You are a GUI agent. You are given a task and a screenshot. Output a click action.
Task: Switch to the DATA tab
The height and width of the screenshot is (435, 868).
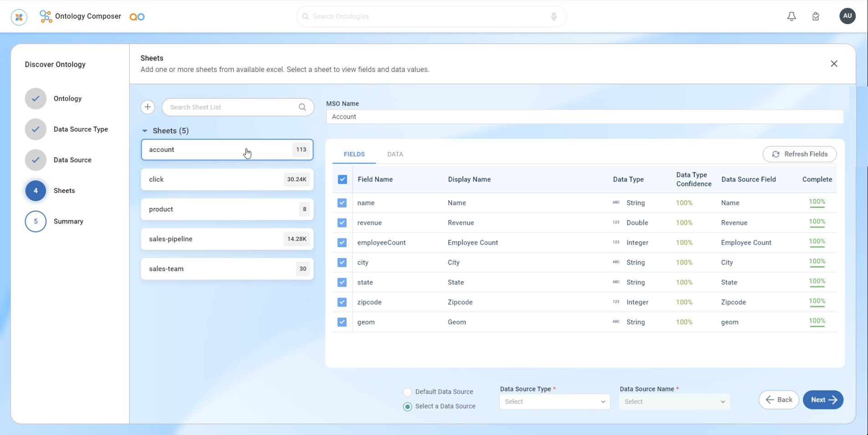coord(395,154)
